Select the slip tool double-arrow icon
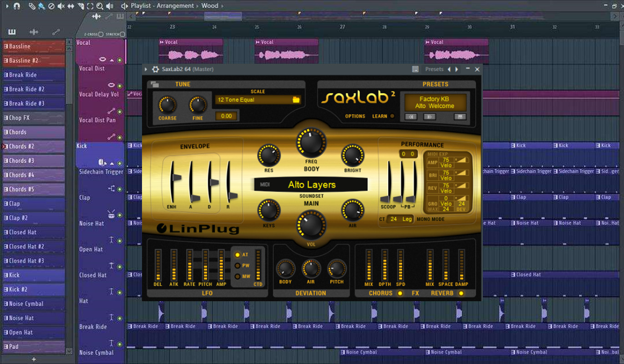The width and height of the screenshot is (624, 364). [x=71, y=6]
